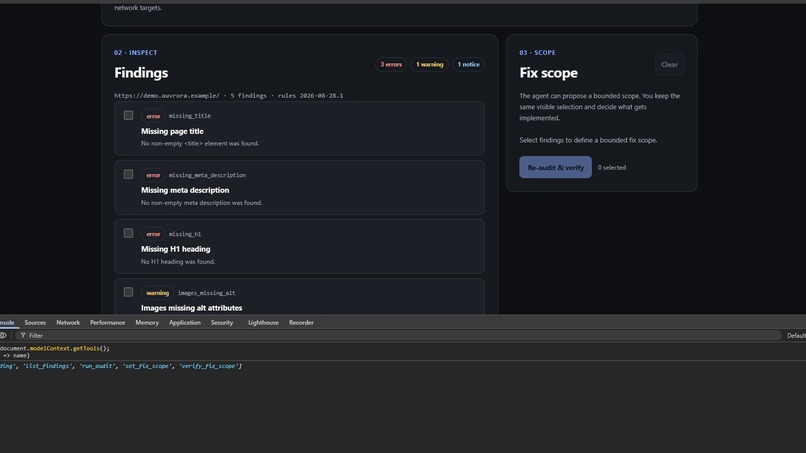Select the Console tab

[7, 323]
